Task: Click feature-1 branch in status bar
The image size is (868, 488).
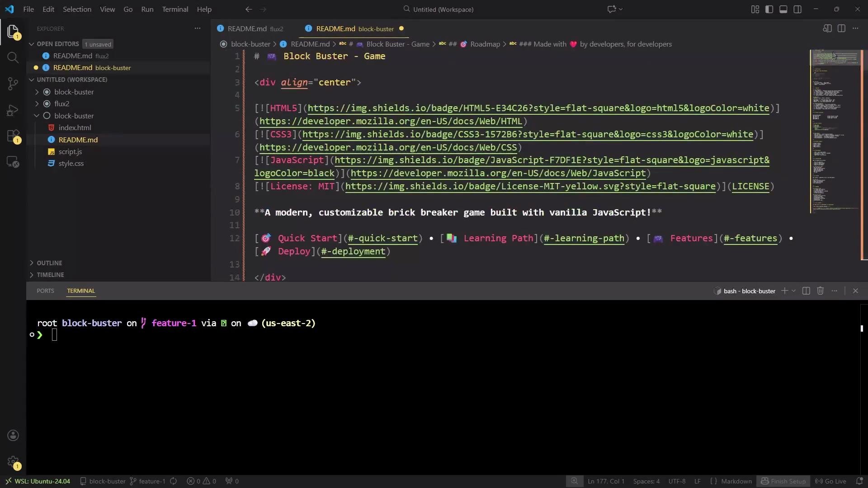Action: point(147,481)
